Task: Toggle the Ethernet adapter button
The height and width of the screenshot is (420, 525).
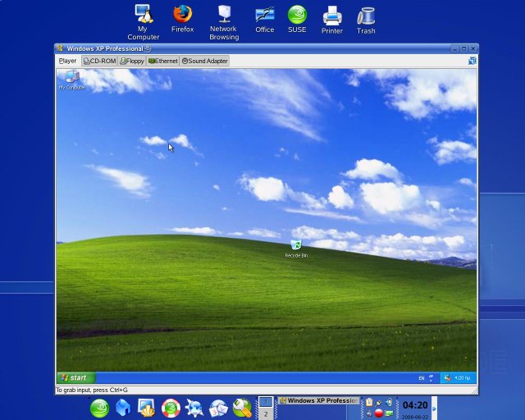Action: (x=162, y=61)
